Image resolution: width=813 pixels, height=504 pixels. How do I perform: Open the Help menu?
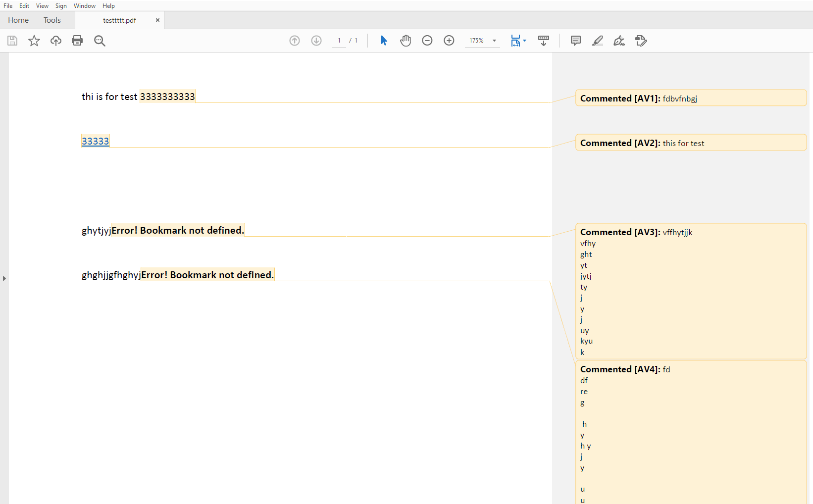pyautogui.click(x=109, y=6)
